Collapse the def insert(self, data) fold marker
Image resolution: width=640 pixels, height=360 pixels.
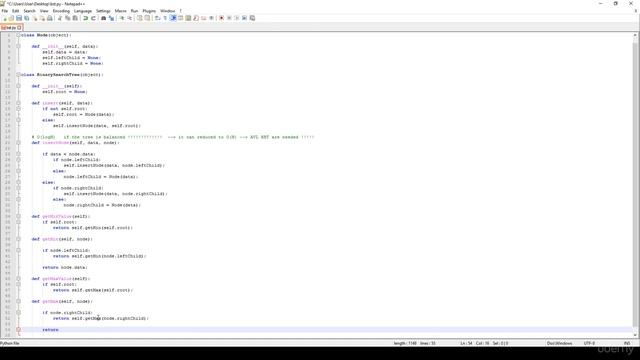[x=18, y=103]
